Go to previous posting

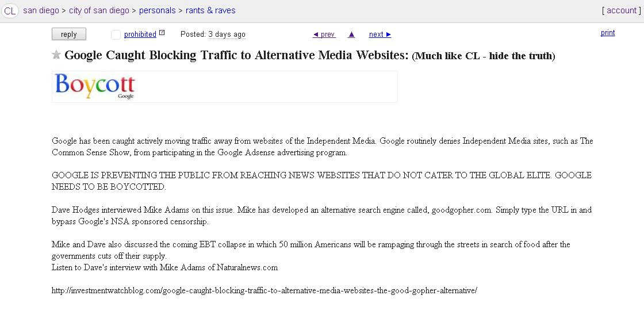(x=324, y=34)
